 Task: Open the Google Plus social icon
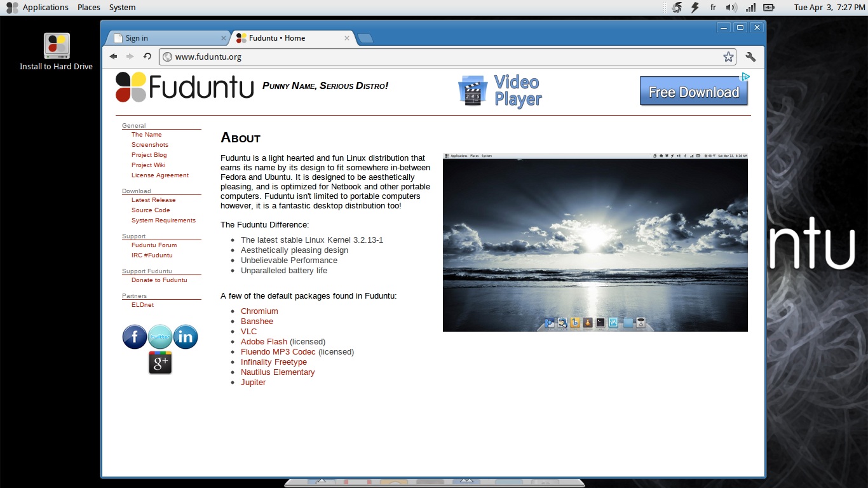click(160, 362)
